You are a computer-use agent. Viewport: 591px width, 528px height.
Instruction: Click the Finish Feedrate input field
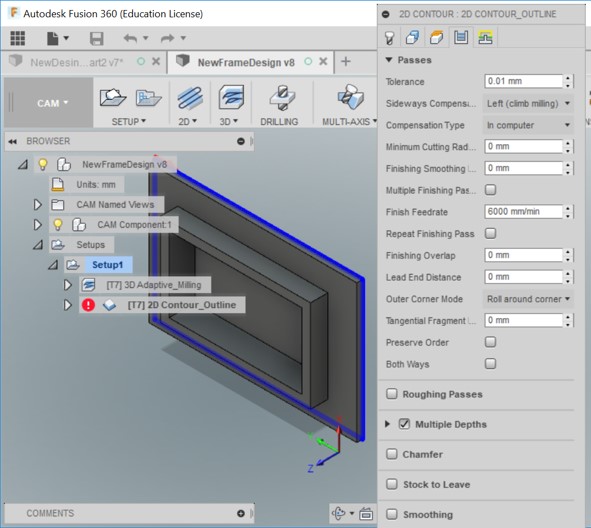point(524,212)
